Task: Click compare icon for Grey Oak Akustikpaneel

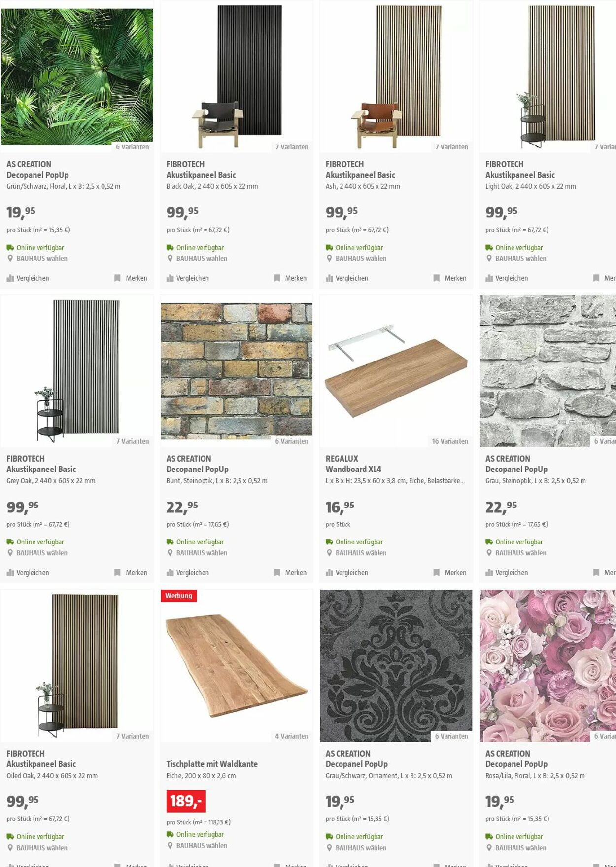Action: pos(10,573)
